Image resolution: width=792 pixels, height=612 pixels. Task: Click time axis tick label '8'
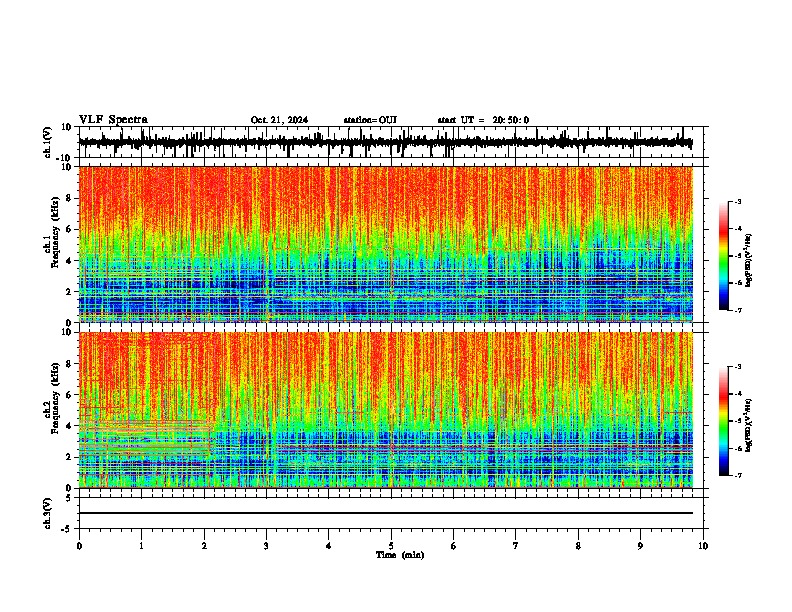tap(578, 546)
